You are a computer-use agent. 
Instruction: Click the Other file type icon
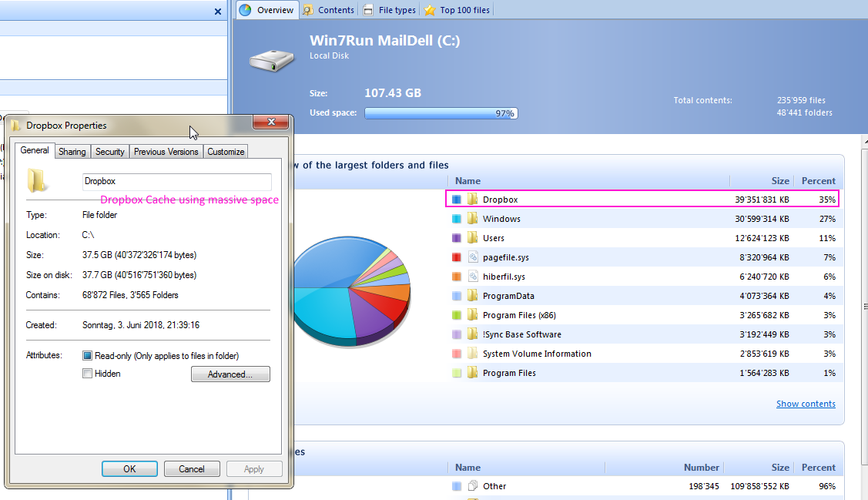(x=472, y=486)
